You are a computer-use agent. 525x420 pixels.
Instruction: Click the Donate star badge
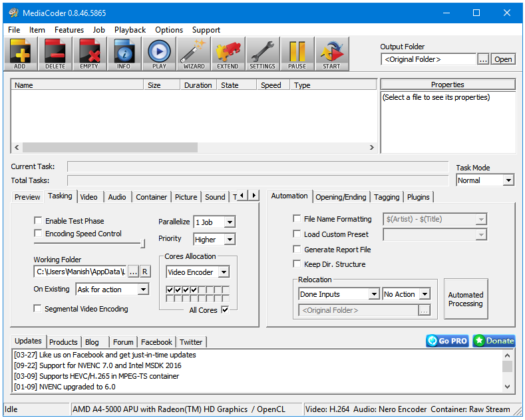494,341
